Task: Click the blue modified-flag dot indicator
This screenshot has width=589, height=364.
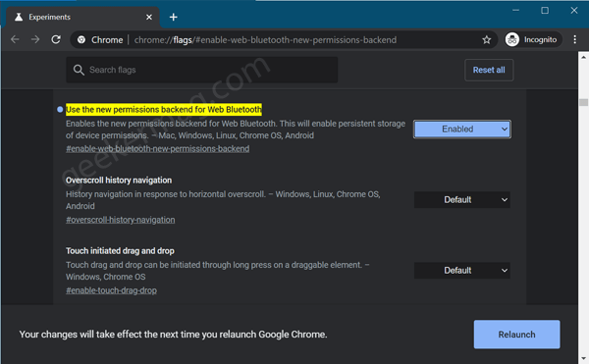Action: tap(60, 110)
